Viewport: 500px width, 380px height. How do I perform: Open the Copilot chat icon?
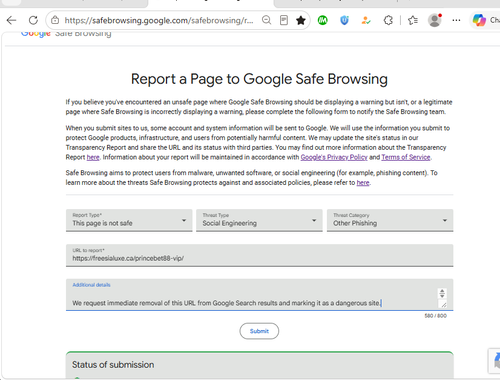click(x=479, y=20)
